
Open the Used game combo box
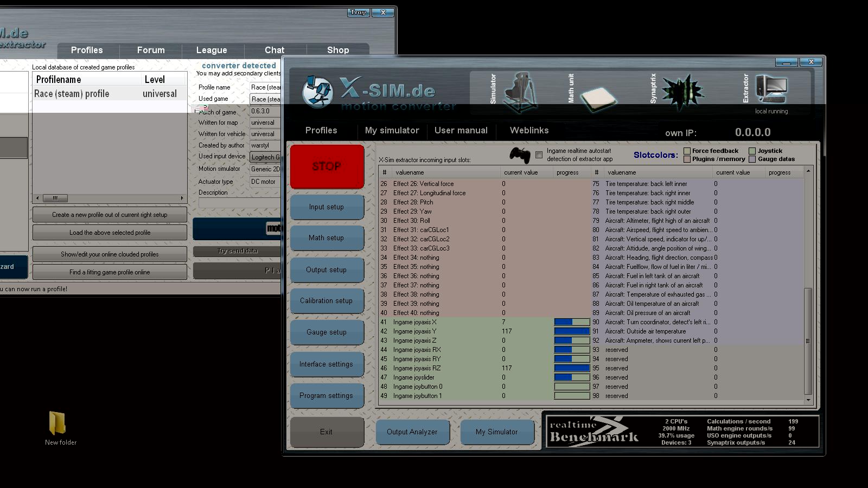(x=265, y=99)
